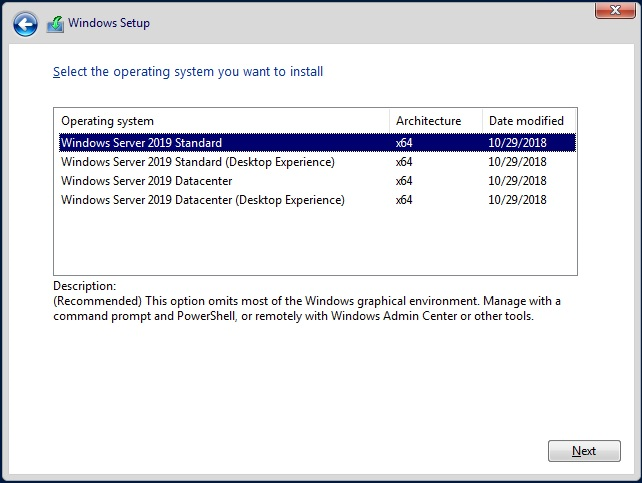Screen dimensions: 642x483
Task: Click the Windows Setup title bar icon
Action: coord(55,24)
